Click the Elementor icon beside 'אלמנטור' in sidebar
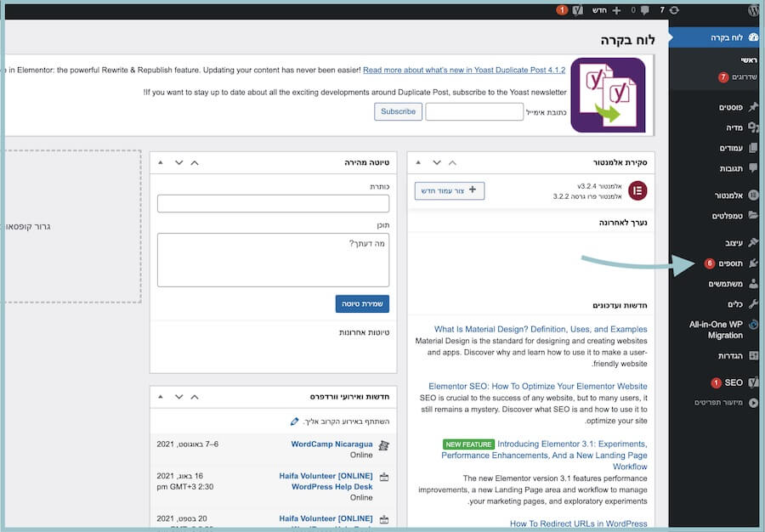Image resolution: width=765 pixels, height=532 pixels. click(753, 195)
